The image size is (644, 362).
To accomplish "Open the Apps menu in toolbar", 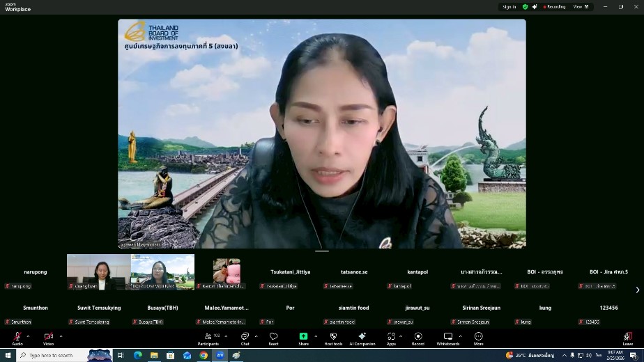I will 391,338.
